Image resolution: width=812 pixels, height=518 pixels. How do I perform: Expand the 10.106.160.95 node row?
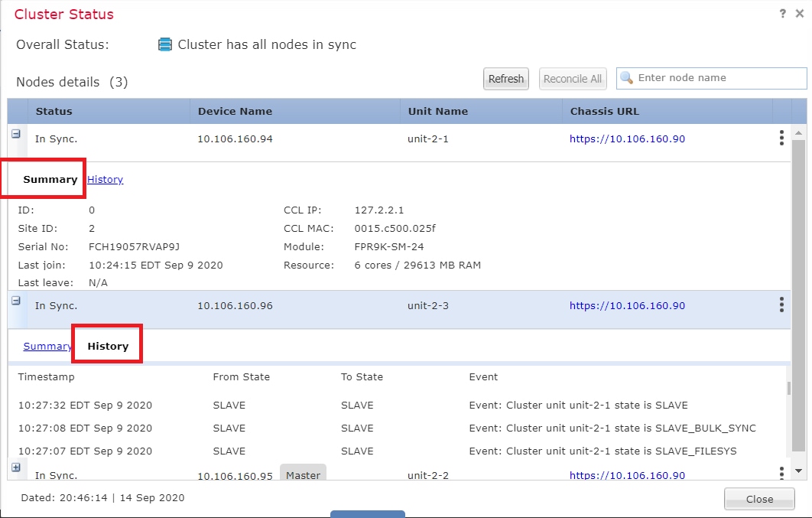coord(16,468)
